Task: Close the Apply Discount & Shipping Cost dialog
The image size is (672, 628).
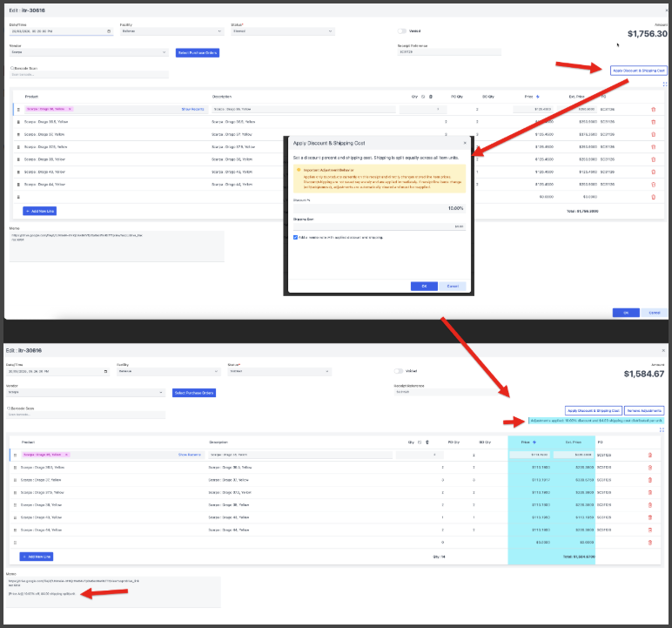Action: tap(465, 142)
